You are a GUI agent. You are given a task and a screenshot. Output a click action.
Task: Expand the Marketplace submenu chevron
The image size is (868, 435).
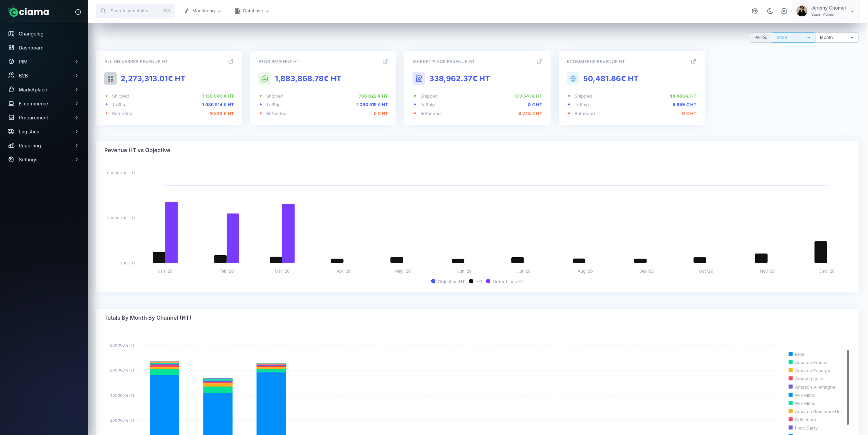pos(77,89)
